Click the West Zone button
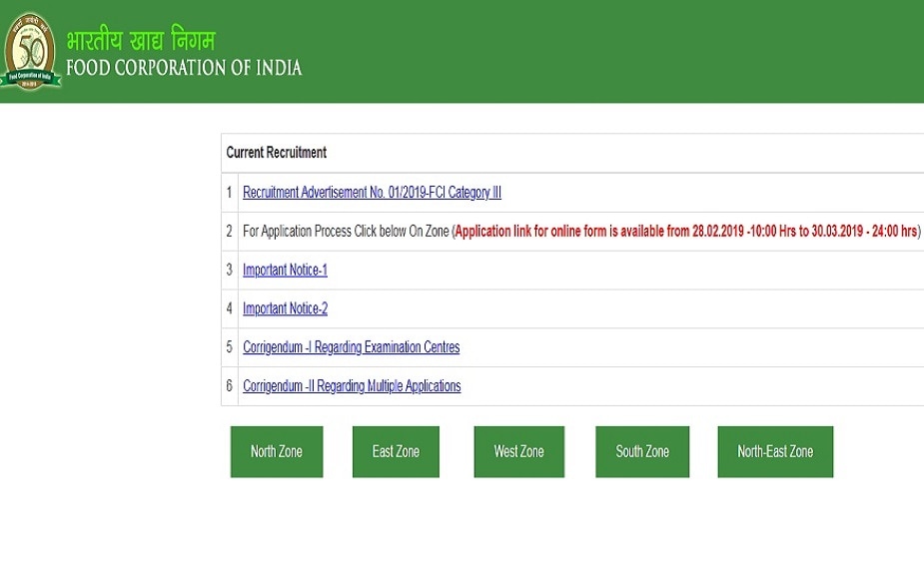Screen dimensions: 924x582 [x=519, y=452]
